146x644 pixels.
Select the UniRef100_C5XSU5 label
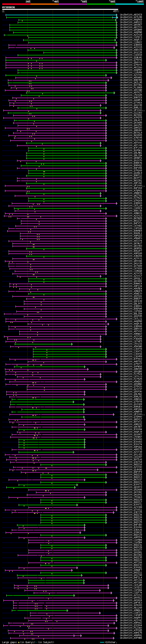point(131,95)
